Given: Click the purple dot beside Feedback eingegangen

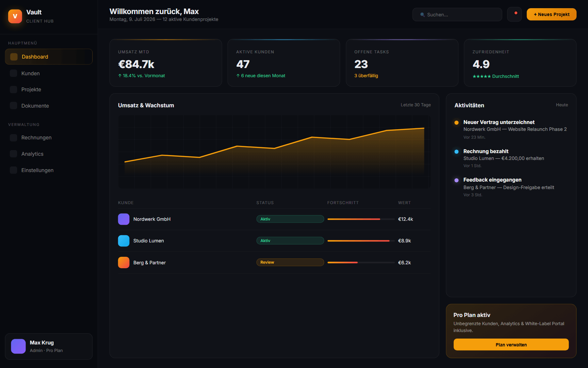Looking at the screenshot, I should [457, 180].
